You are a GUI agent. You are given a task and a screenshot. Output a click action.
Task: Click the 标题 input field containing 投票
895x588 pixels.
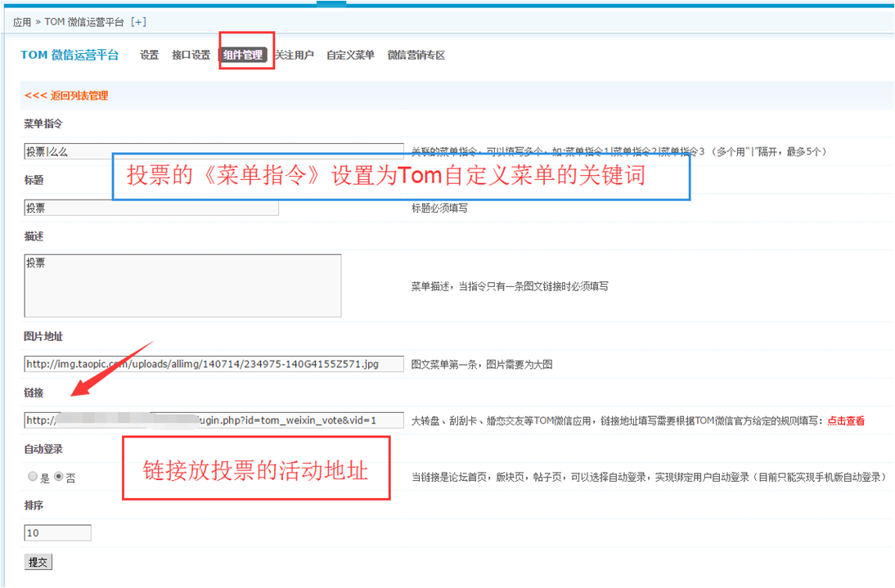(x=151, y=208)
